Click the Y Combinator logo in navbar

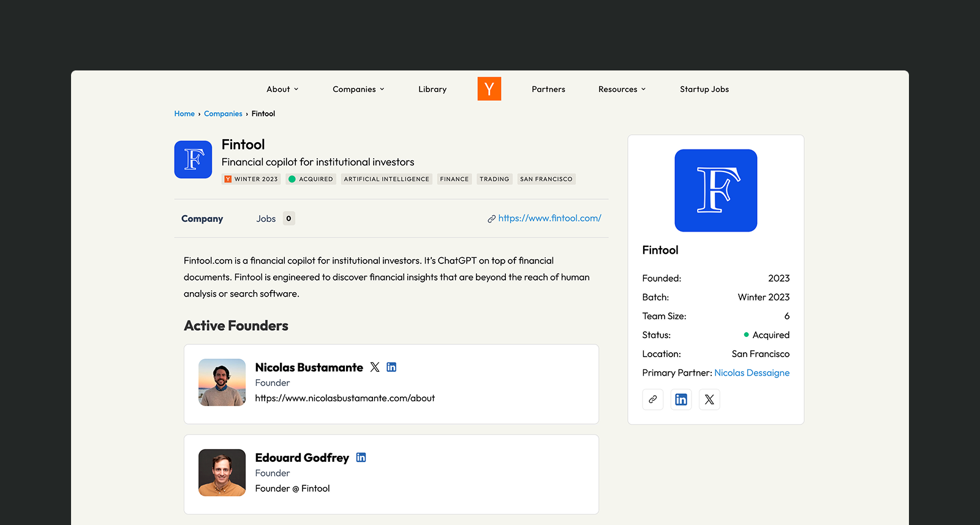489,89
